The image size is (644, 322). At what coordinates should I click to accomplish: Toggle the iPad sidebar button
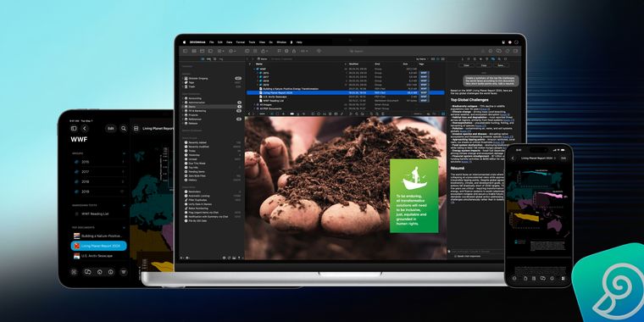click(74, 129)
